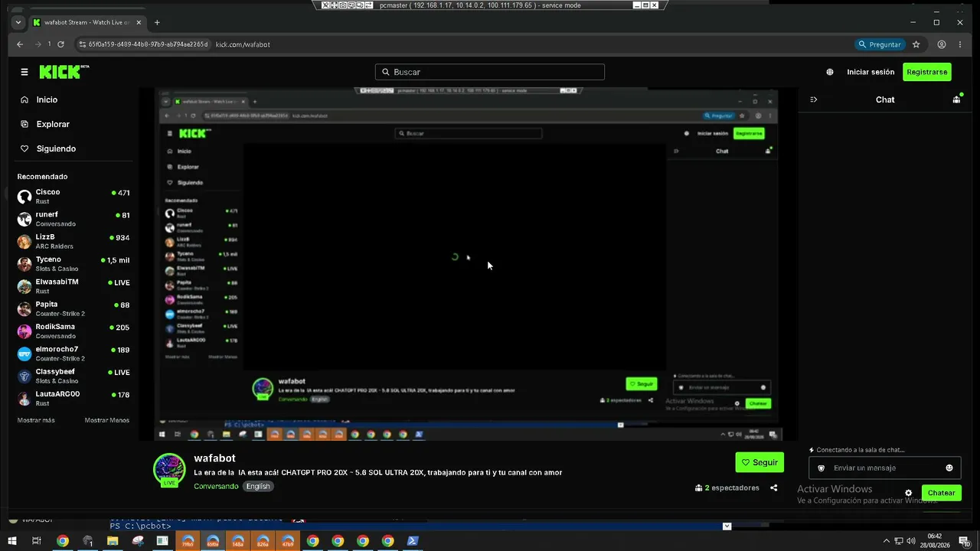The width and height of the screenshot is (980, 551).
Task: Close the wafabot Stream tab
Action: [139, 23]
